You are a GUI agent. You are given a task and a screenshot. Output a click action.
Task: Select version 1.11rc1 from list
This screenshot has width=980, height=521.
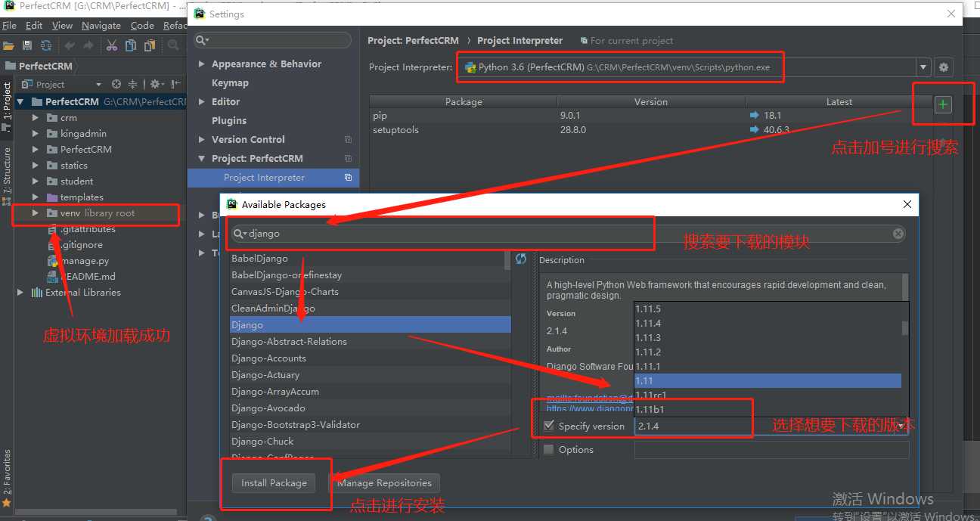(x=768, y=395)
